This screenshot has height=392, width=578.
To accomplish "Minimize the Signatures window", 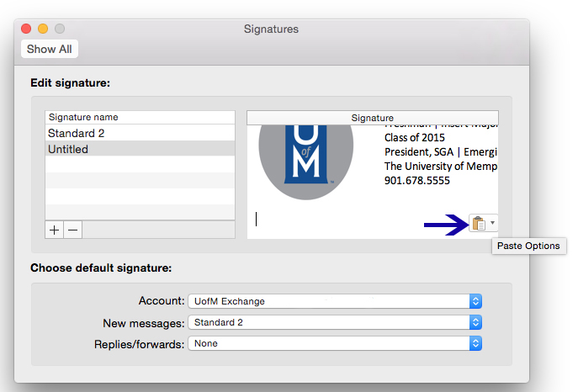I will pyautogui.click(x=43, y=29).
